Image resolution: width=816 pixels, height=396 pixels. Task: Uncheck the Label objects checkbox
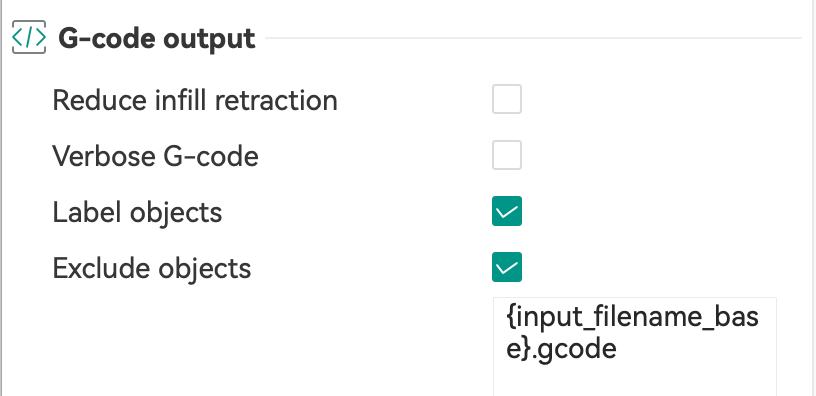tap(507, 211)
